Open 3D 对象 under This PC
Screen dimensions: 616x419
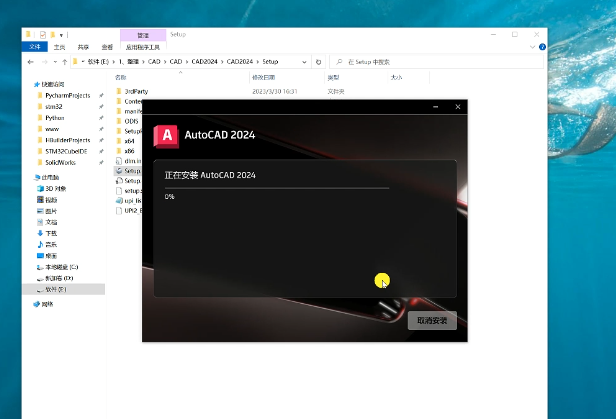[x=55, y=188]
